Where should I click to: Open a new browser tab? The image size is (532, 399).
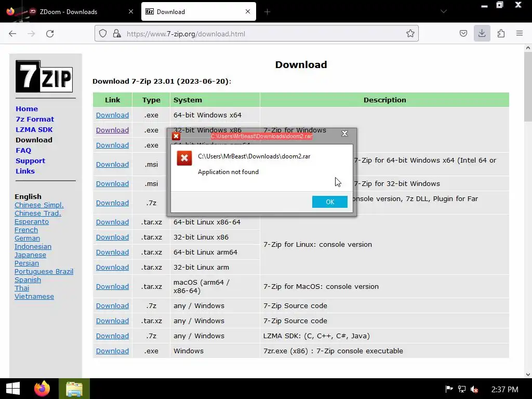(x=267, y=12)
